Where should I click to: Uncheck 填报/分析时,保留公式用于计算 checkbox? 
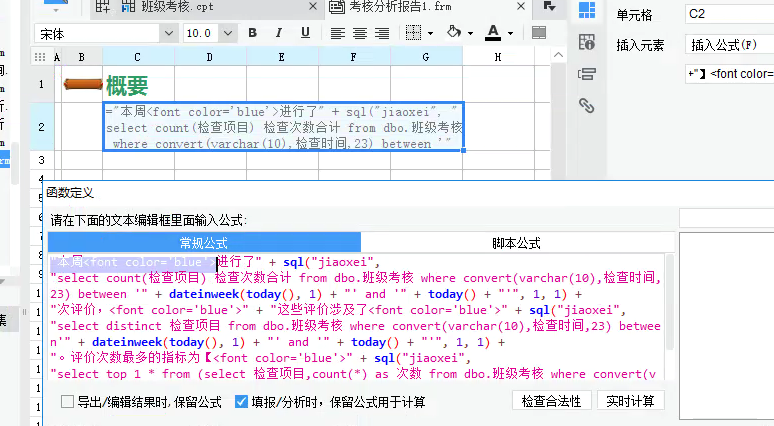(241, 401)
